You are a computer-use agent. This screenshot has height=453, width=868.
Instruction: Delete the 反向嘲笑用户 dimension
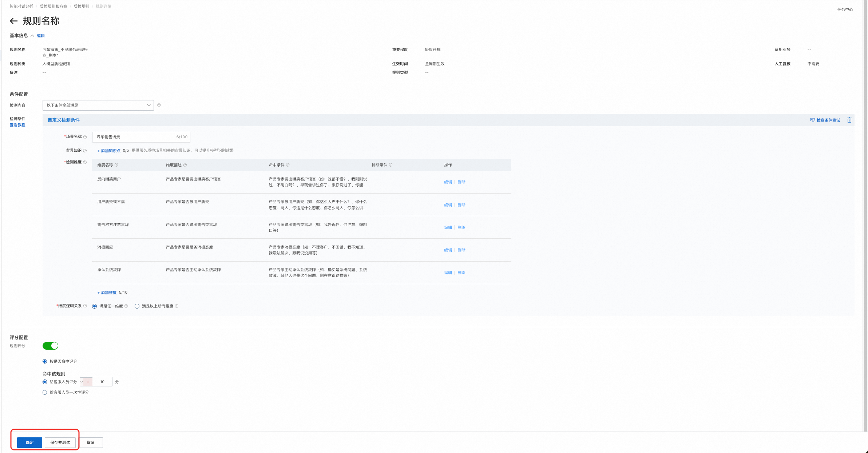[461, 182]
